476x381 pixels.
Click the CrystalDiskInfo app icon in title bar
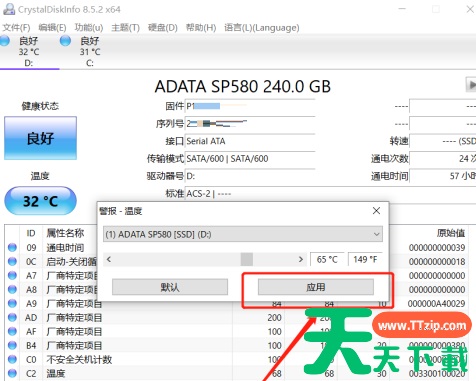(x=9, y=9)
